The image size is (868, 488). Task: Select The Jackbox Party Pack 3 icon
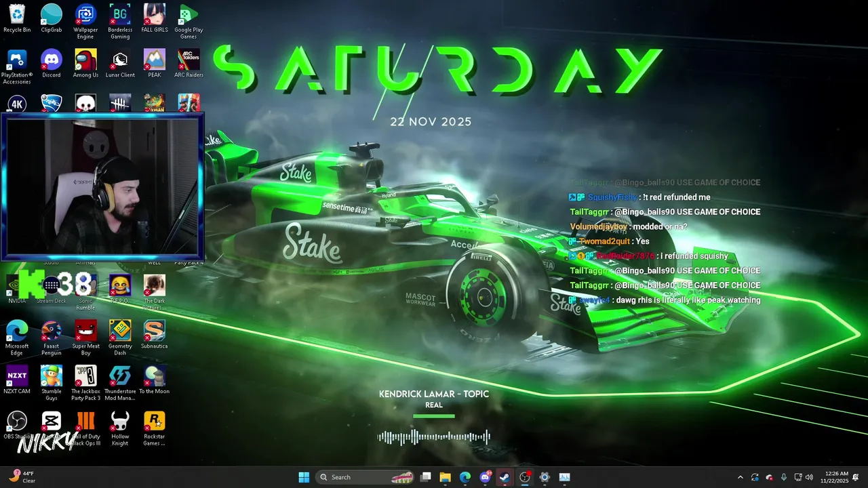pyautogui.click(x=85, y=383)
